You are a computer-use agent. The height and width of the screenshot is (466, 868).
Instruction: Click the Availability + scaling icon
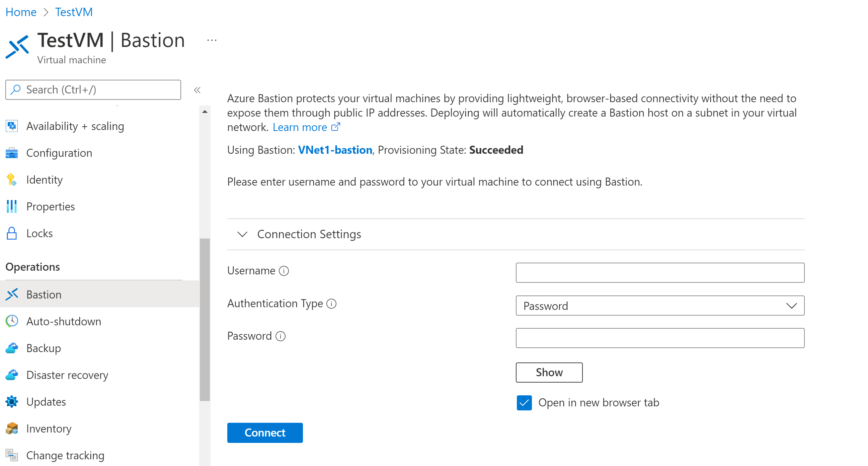(13, 126)
